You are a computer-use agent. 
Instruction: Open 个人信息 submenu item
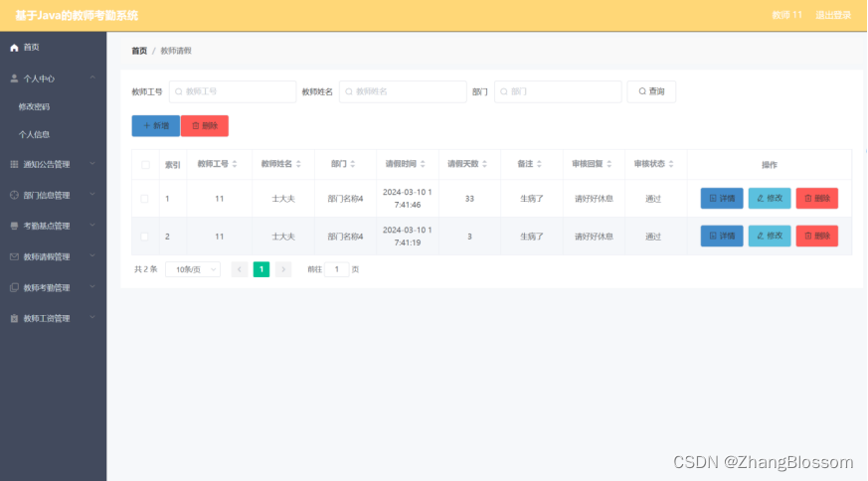(35, 134)
